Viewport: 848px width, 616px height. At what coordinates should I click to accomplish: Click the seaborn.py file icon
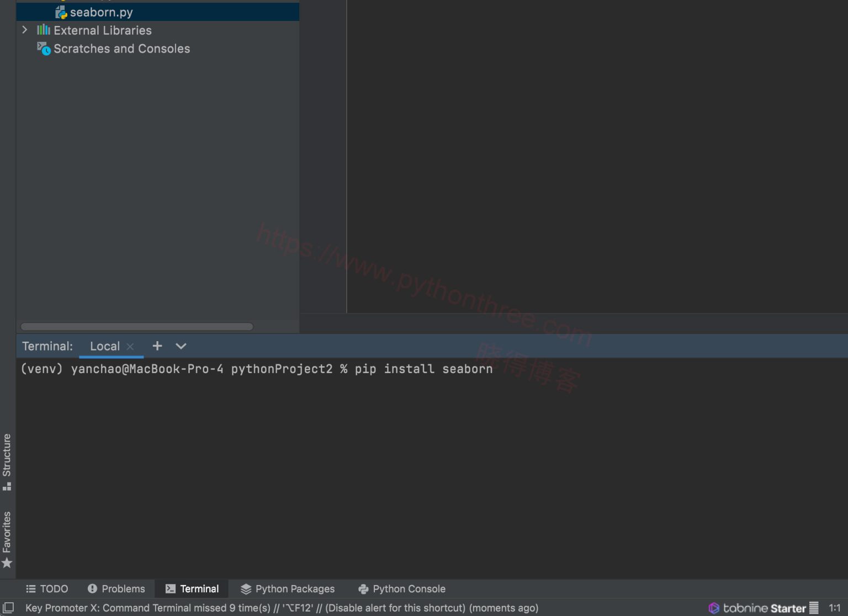click(61, 12)
